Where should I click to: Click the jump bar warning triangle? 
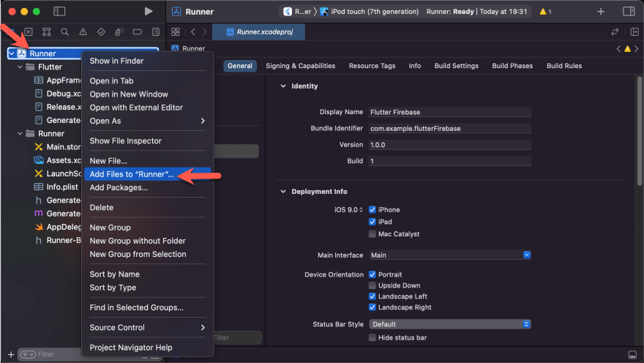(x=627, y=48)
